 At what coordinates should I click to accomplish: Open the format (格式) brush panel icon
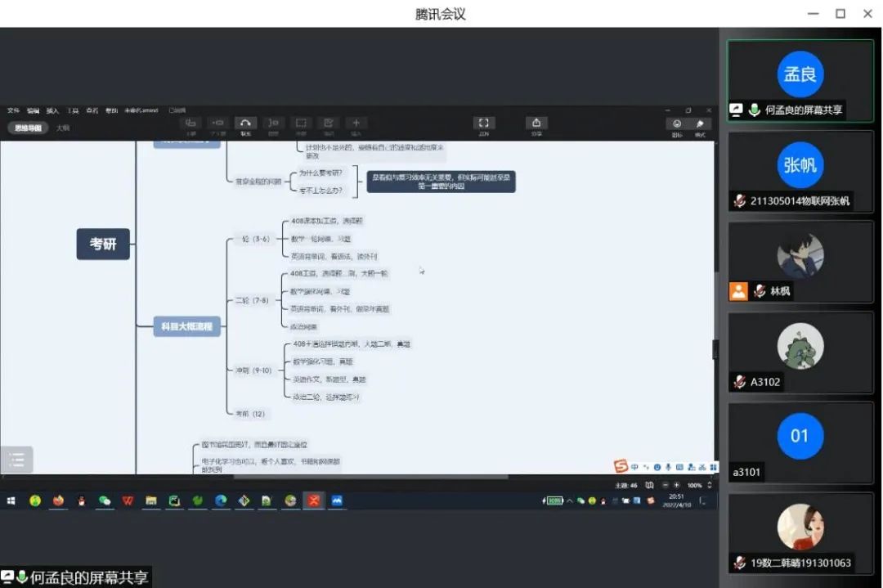pos(700,124)
